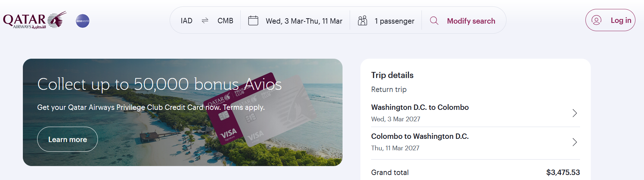Select the CMB destination airport field

(225, 21)
